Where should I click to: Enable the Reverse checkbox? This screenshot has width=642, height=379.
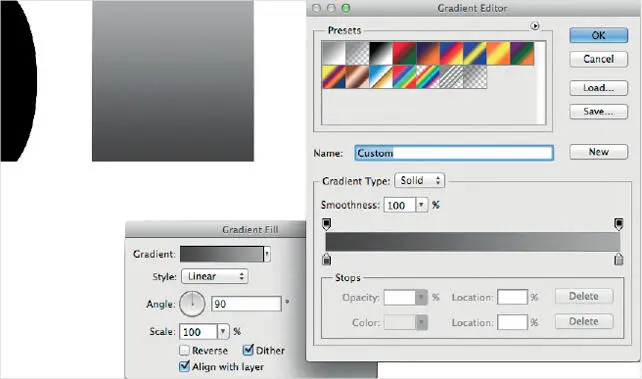pyautogui.click(x=184, y=350)
